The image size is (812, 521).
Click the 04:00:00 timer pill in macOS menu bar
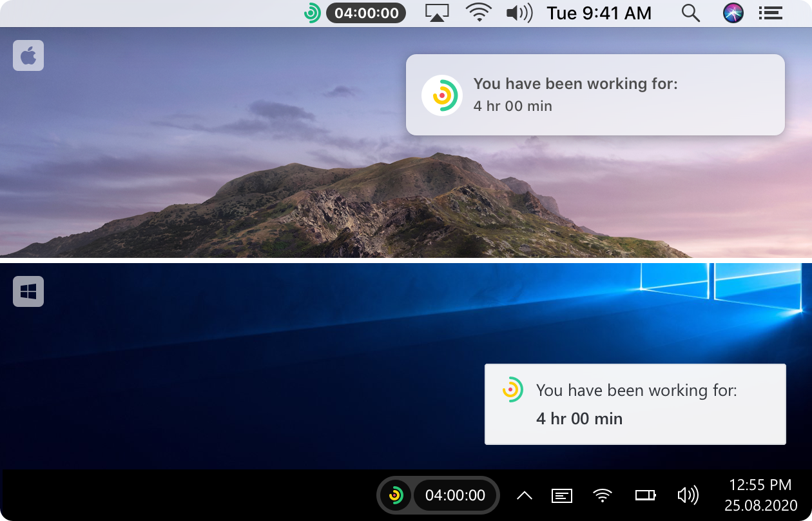point(366,13)
